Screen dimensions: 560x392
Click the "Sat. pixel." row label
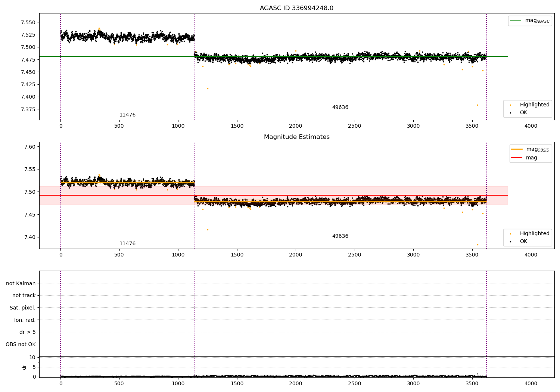click(23, 308)
